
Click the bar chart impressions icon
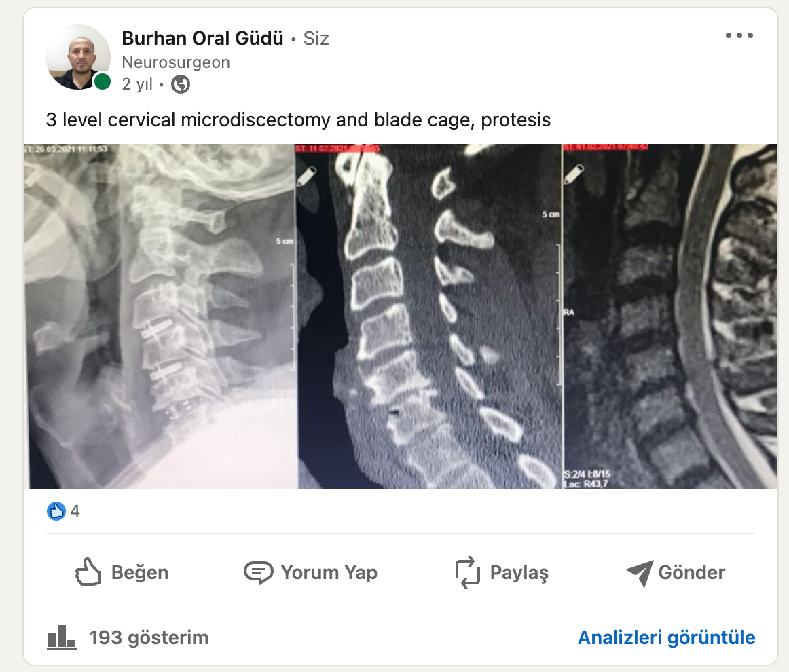(x=61, y=637)
